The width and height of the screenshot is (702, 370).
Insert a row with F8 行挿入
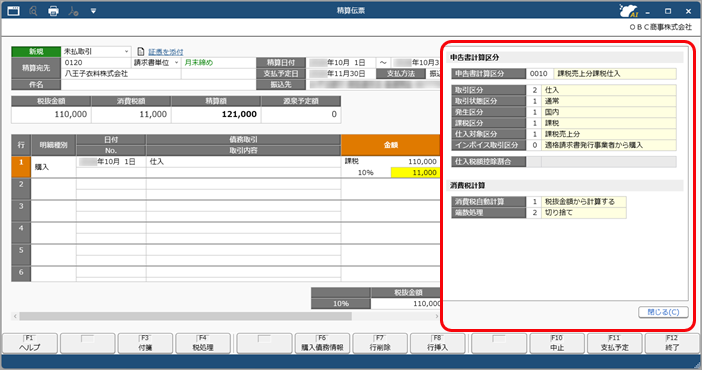point(437,344)
